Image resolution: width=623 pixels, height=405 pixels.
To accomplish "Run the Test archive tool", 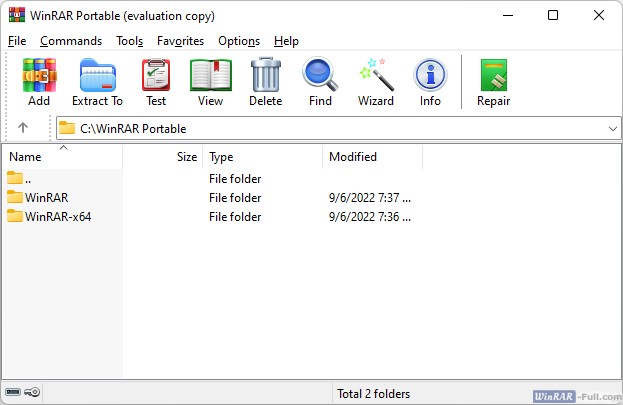I will click(156, 81).
